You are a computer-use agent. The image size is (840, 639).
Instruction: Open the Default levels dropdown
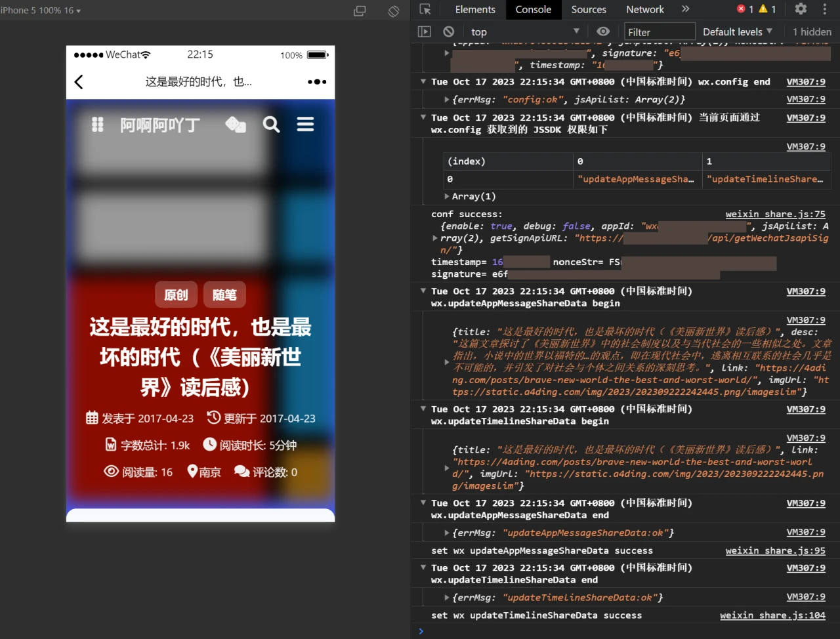[736, 31]
